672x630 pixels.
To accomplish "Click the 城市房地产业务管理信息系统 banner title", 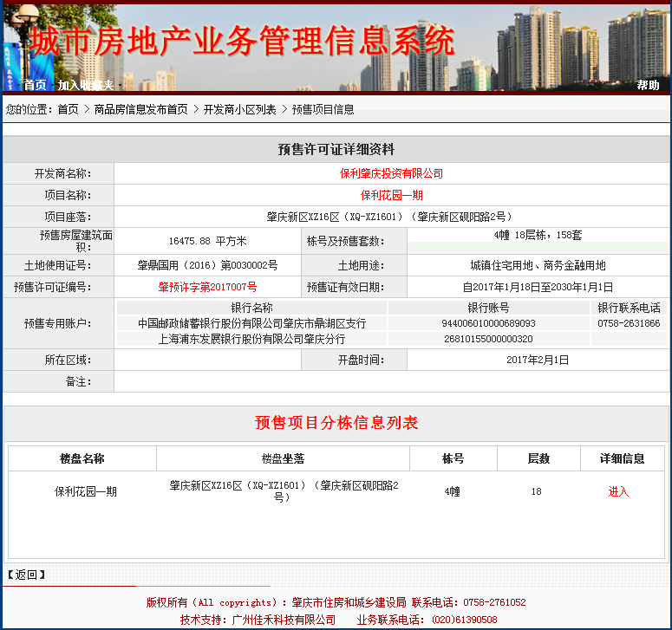I will pyautogui.click(x=242, y=41).
